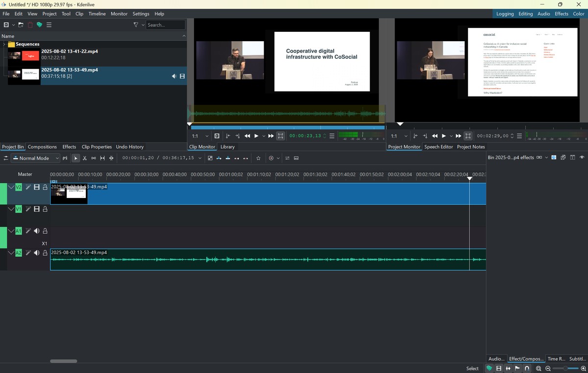Select the Razor (scissors) tool
The height and width of the screenshot is (373, 588).
pos(85,158)
